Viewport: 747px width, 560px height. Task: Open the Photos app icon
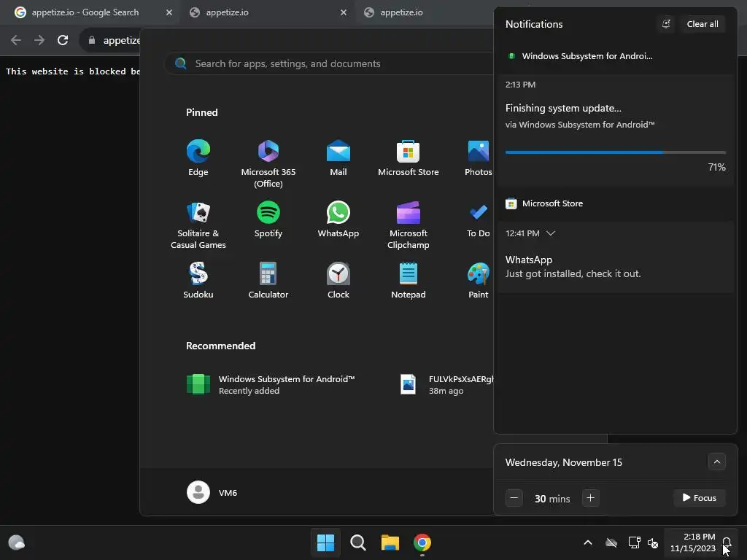pos(479,158)
